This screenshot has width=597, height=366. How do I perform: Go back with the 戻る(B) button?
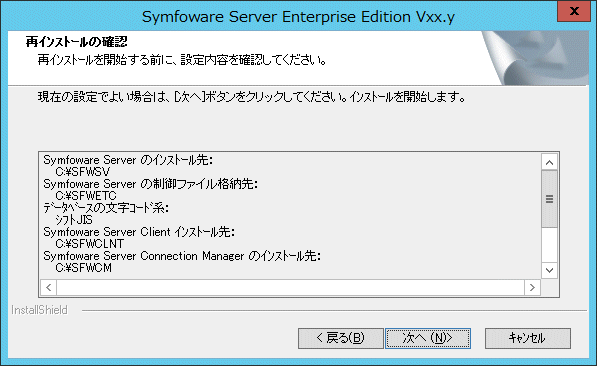tap(341, 338)
